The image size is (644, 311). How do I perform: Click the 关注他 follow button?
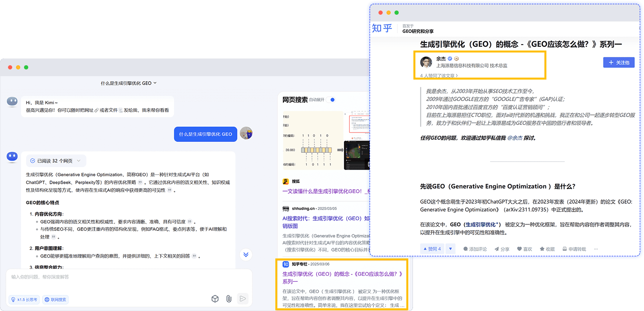(x=619, y=62)
